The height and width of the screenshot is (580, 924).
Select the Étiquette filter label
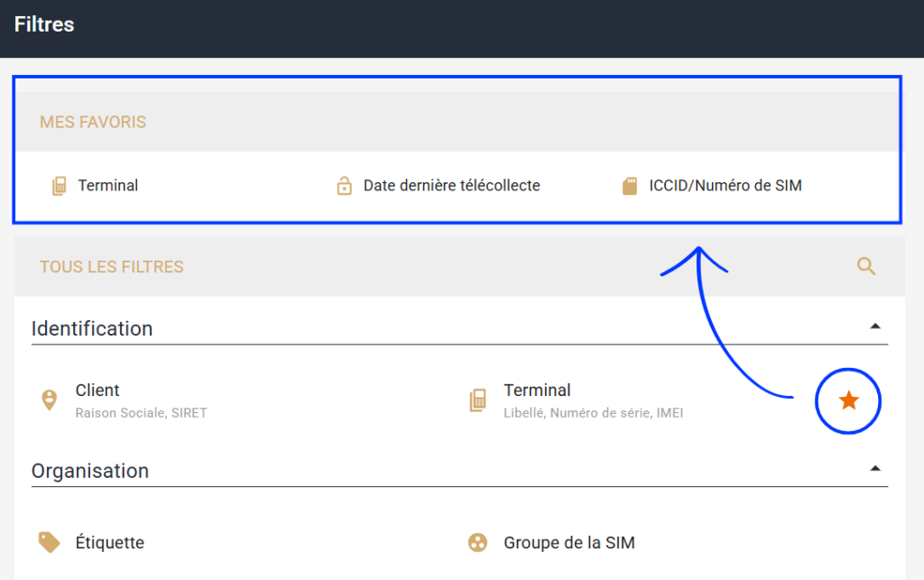coord(110,543)
